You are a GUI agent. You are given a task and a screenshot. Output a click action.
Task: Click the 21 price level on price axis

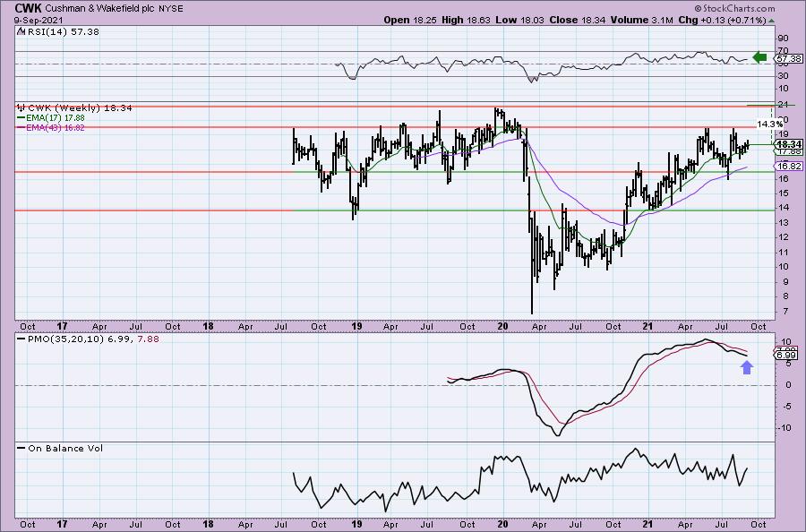pyautogui.click(x=783, y=105)
